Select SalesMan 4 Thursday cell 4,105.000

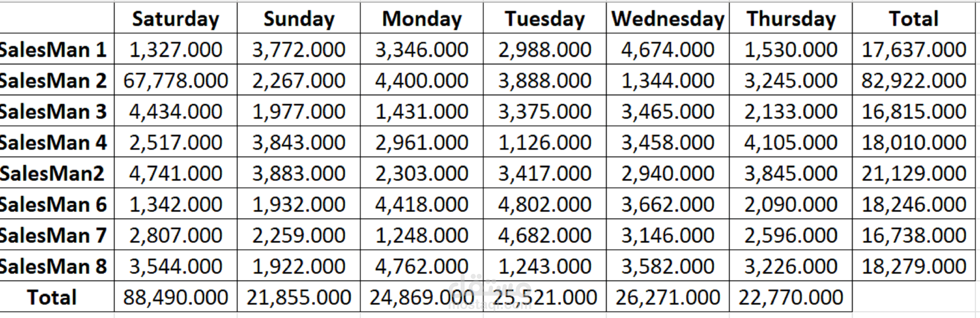tap(791, 142)
